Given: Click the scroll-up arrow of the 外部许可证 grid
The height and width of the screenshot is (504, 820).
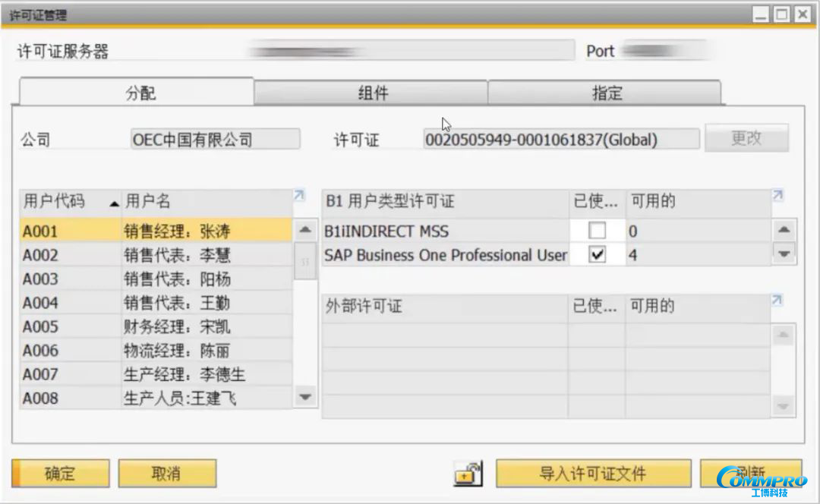Looking at the screenshot, I should tap(783, 334).
